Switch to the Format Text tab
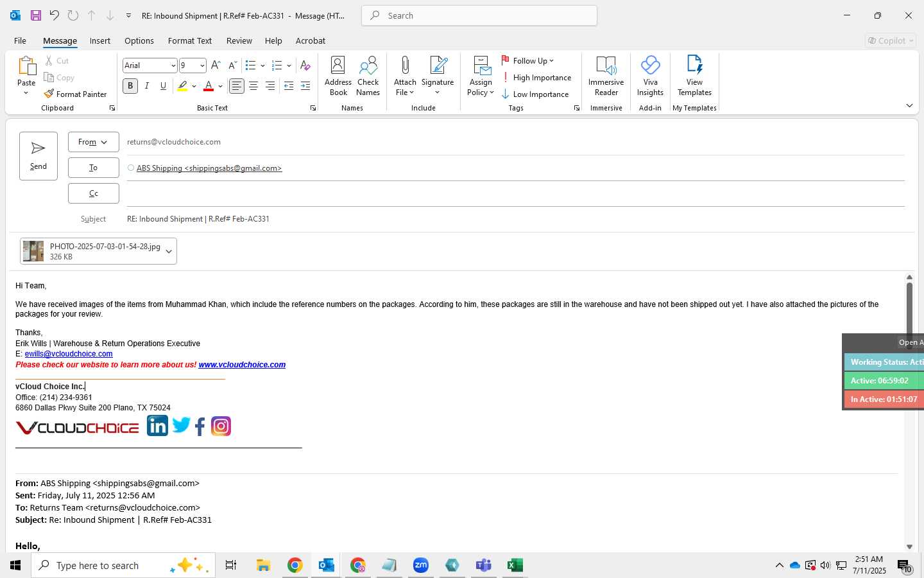 190,40
